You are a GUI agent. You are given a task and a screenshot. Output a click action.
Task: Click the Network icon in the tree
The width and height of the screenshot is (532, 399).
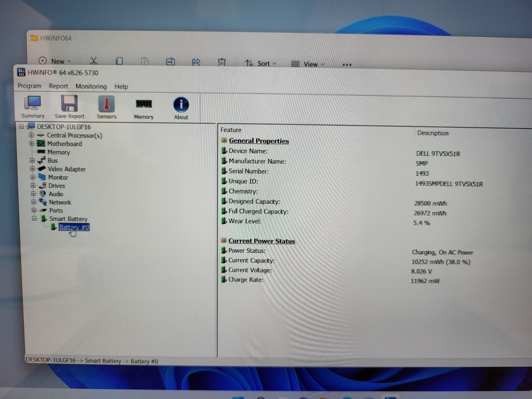(43, 202)
